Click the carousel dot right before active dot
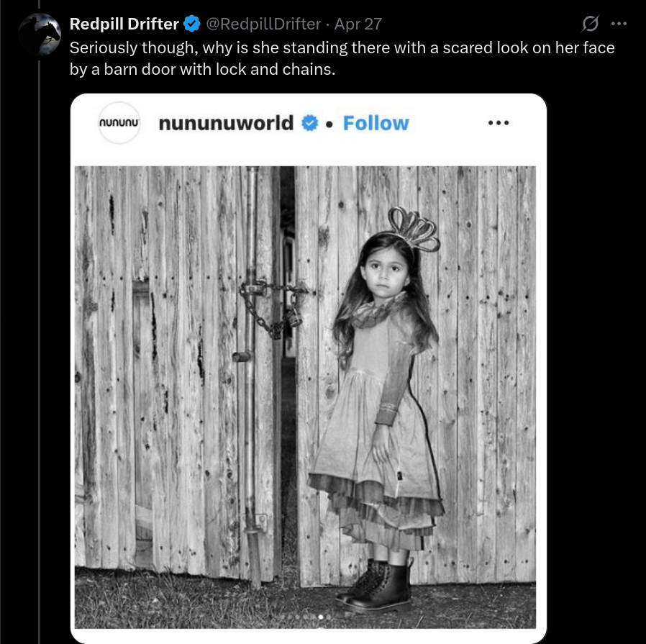The height and width of the screenshot is (644, 646). pyautogui.click(x=313, y=617)
